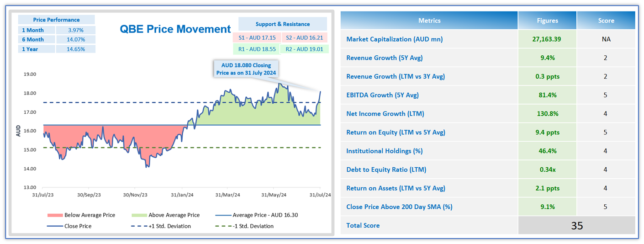This screenshot has width=644, height=244.
Task: Click the 'Below Average Price' red legend swatch
Action: click(54, 215)
